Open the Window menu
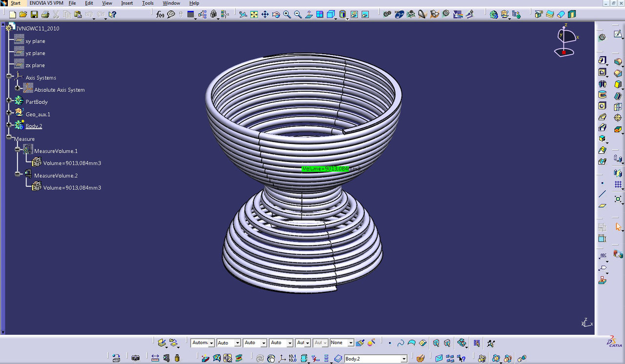The width and height of the screenshot is (625, 364). pos(171,3)
